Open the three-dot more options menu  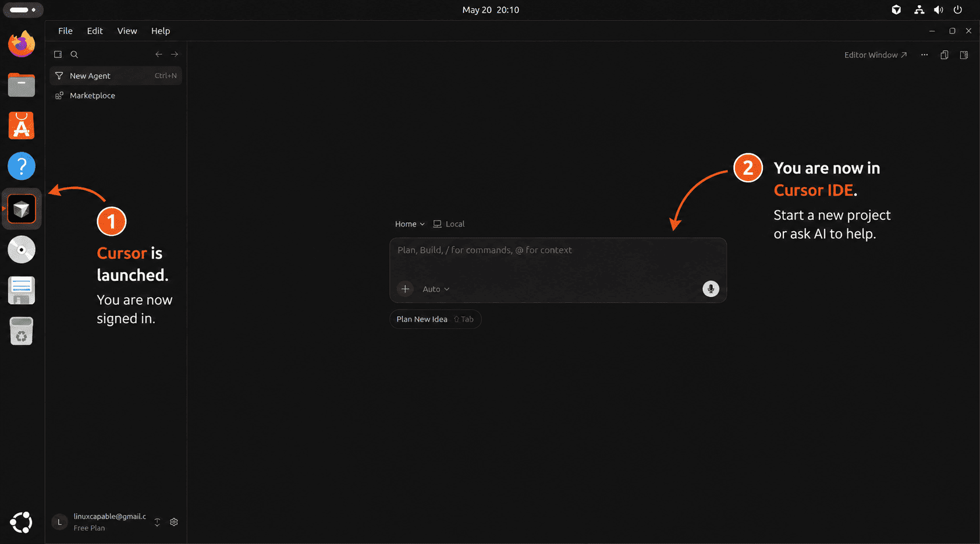tap(924, 55)
